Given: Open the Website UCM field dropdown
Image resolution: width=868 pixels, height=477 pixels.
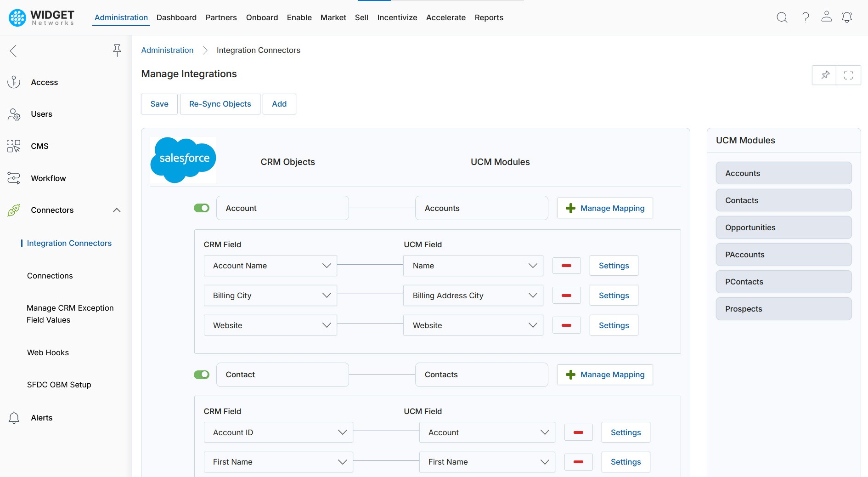Looking at the screenshot, I should (473, 325).
